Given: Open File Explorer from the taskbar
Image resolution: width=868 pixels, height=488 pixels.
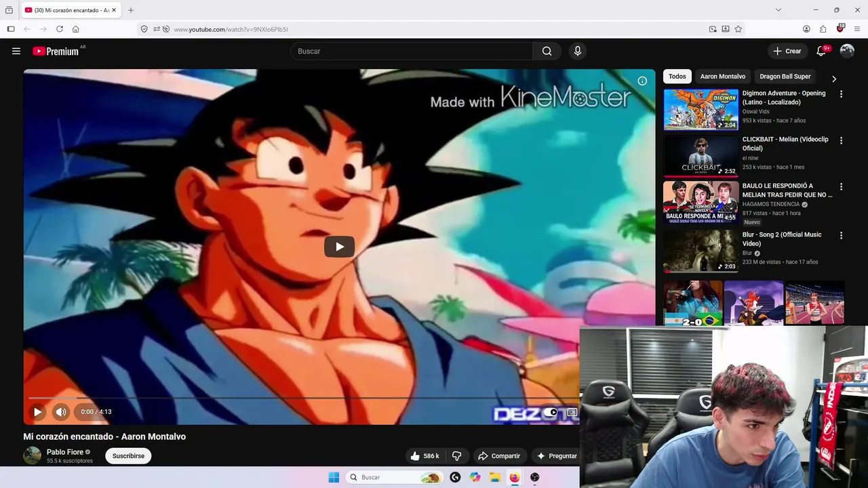Looking at the screenshot, I should coord(495,477).
